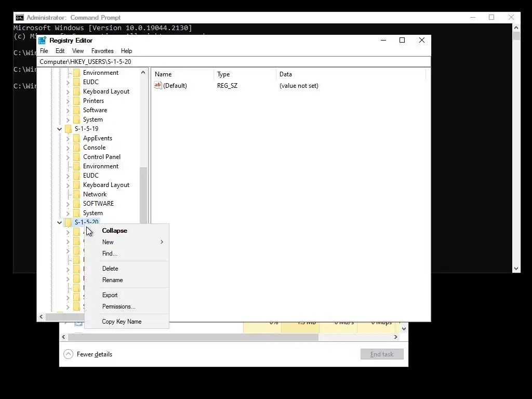Open the New submenu arrow in context menu

pos(162,242)
